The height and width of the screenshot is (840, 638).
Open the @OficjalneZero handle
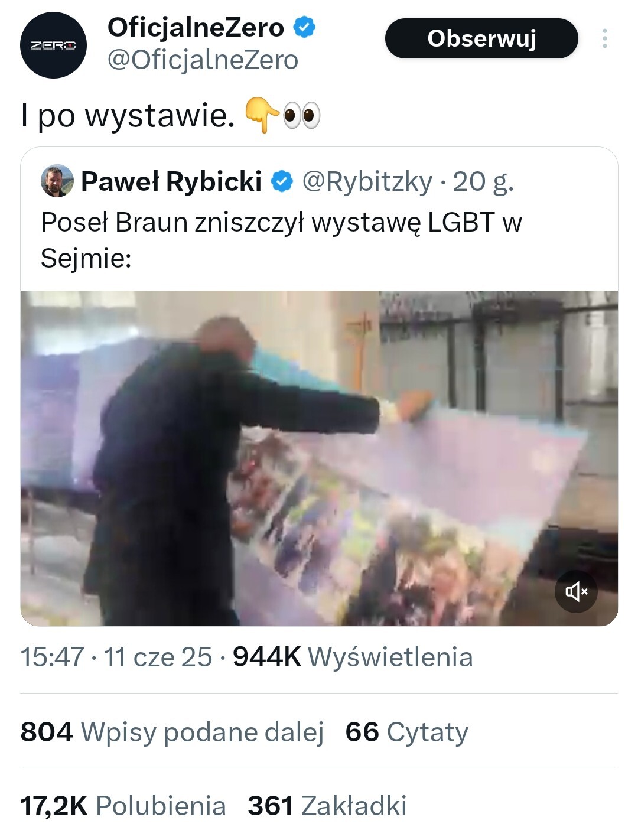(x=203, y=60)
